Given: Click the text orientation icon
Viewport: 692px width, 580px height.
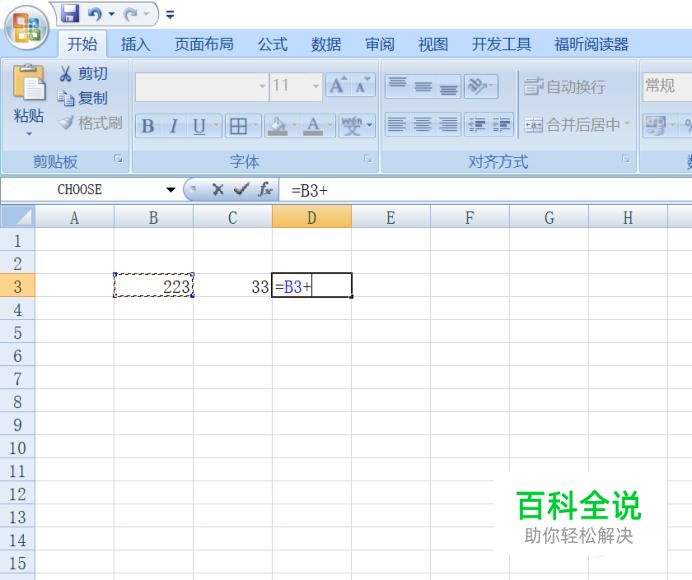Looking at the screenshot, I should [x=478, y=86].
